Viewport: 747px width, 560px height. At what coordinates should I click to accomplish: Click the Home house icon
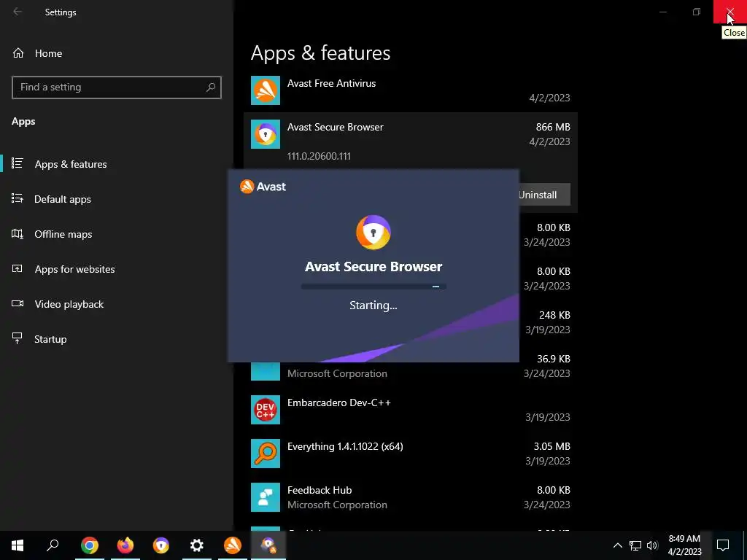tap(18, 52)
